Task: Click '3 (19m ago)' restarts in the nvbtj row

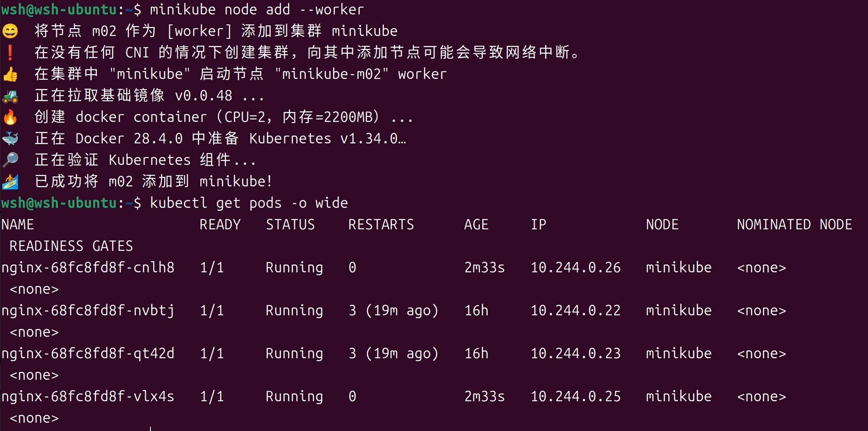Action: [393, 310]
